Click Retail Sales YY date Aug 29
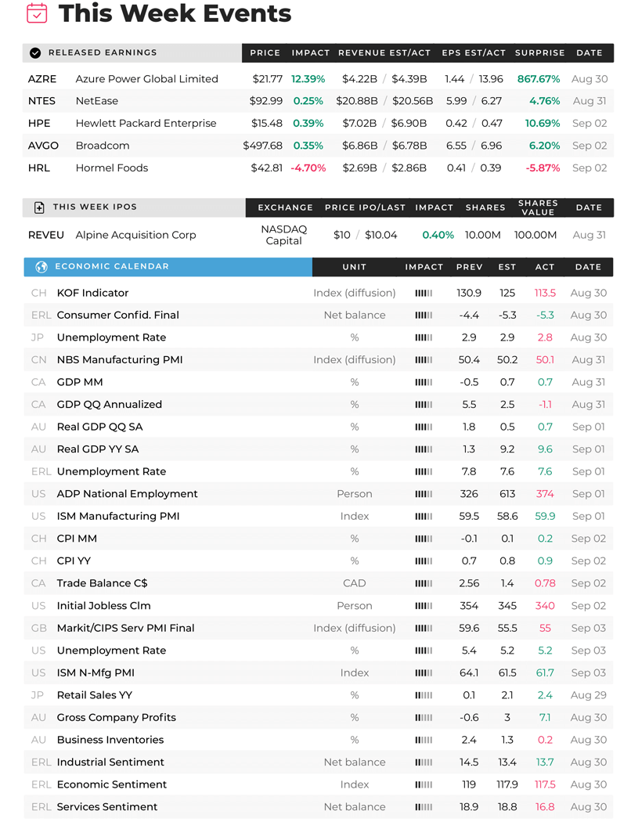This screenshot has height=840, width=631. click(588, 695)
